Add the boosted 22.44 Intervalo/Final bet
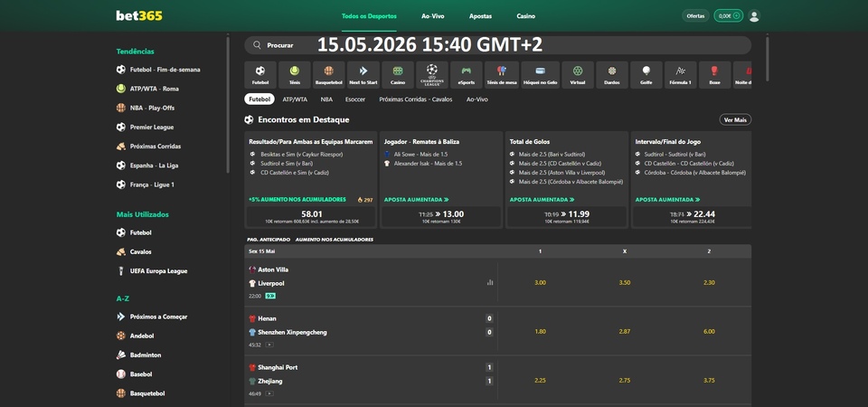Image resolution: width=868 pixels, height=407 pixels. 692,216
